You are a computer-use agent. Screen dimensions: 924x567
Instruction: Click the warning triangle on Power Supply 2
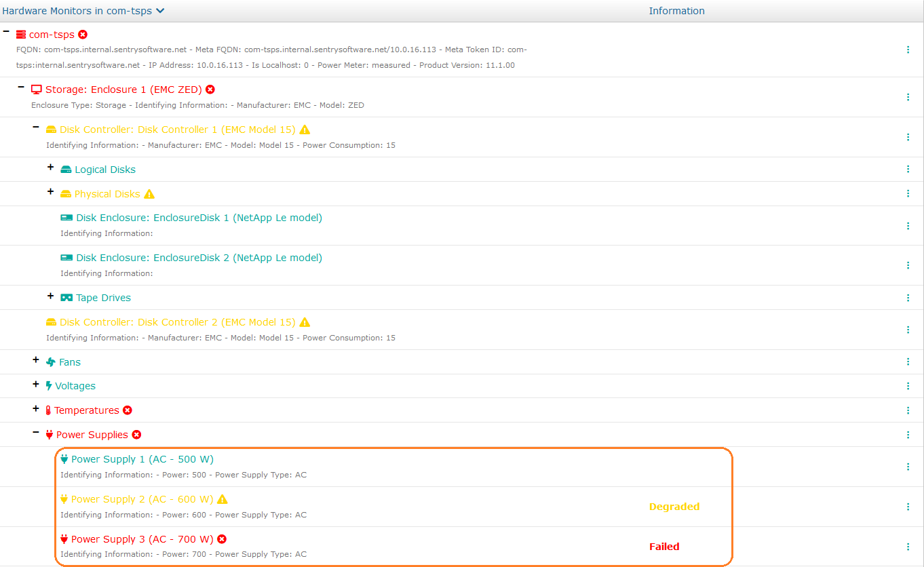point(223,500)
